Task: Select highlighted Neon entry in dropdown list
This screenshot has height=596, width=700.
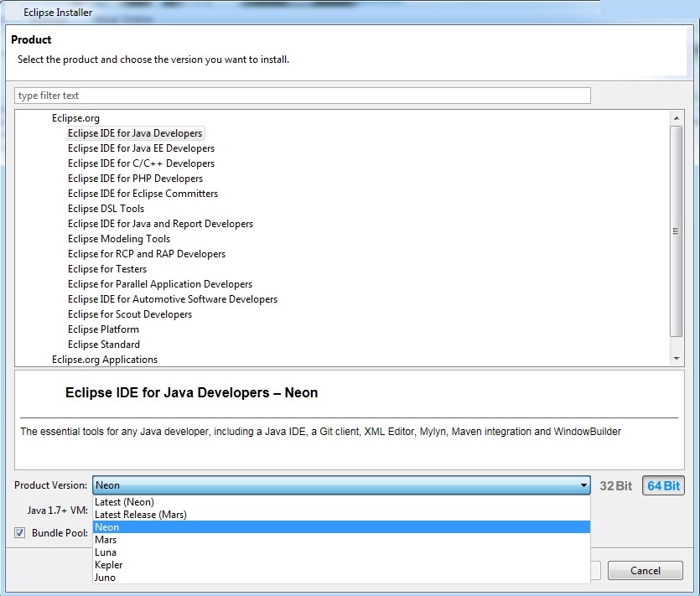Action: point(341,526)
